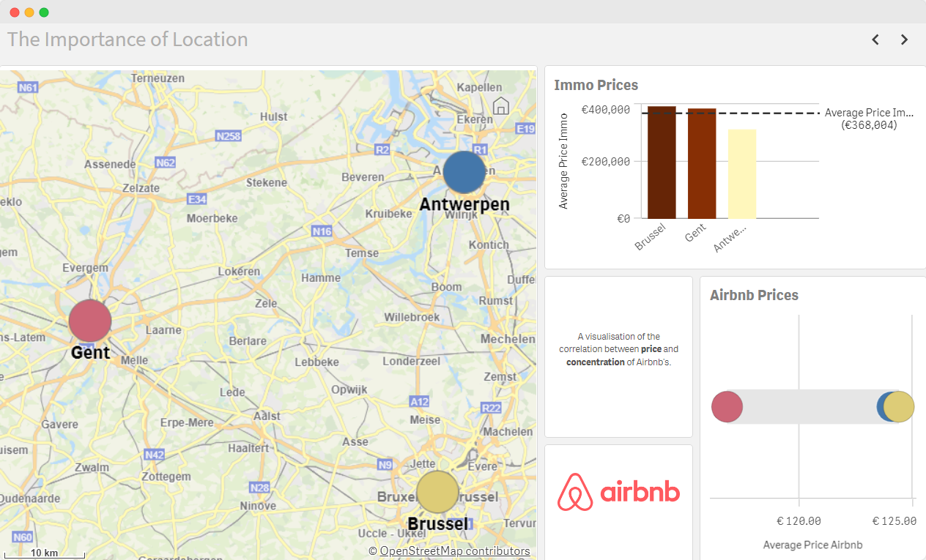This screenshot has width=926, height=560.
Task: Click the pink circle in Airbnb Prices chart
Action: click(x=727, y=407)
